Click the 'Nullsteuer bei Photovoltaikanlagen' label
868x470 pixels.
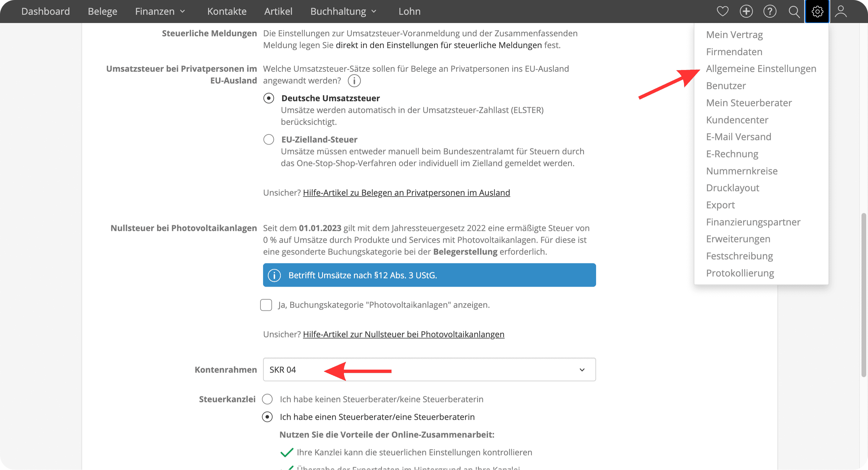pos(184,228)
